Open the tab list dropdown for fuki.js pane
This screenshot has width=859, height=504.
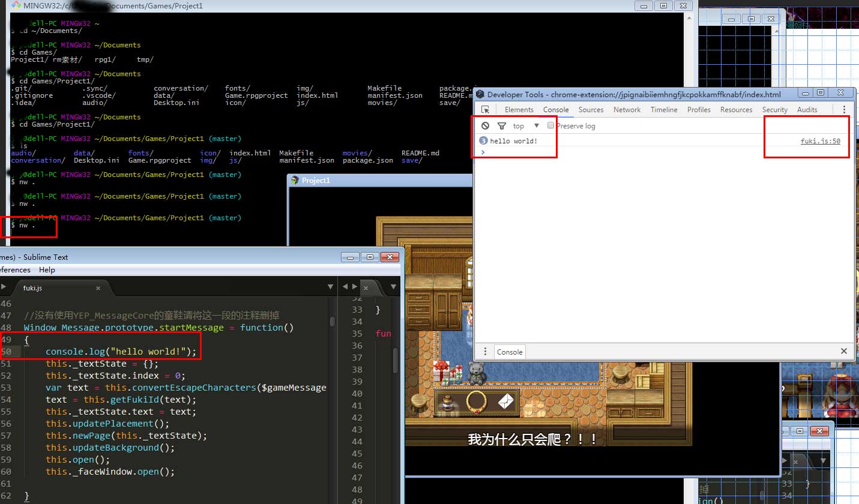330,287
